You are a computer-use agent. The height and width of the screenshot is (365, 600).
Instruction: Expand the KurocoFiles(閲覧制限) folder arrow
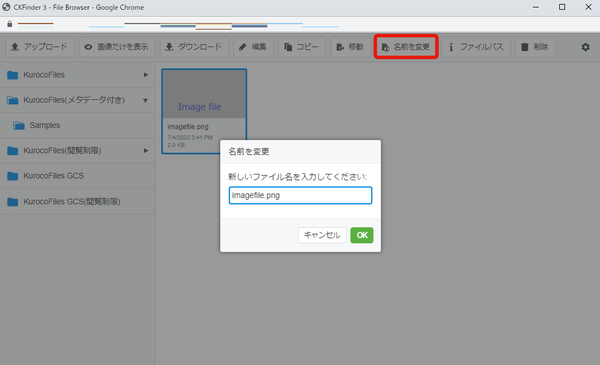click(146, 151)
